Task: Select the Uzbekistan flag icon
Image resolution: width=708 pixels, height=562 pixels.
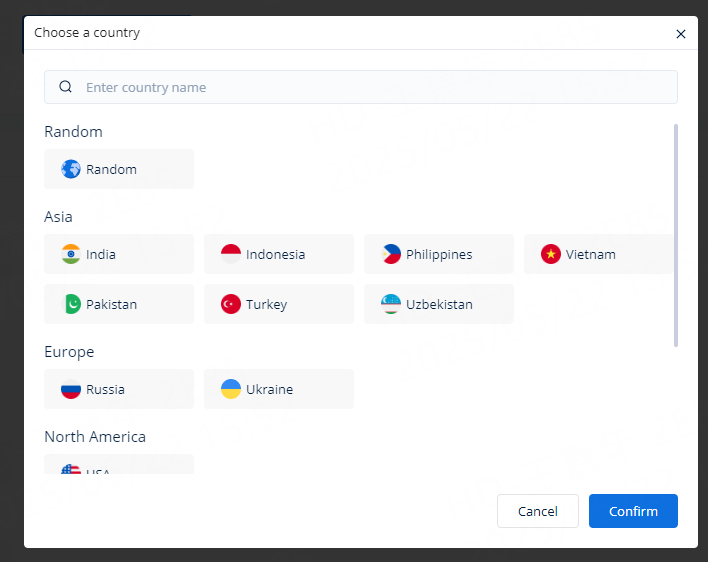Action: (391, 304)
